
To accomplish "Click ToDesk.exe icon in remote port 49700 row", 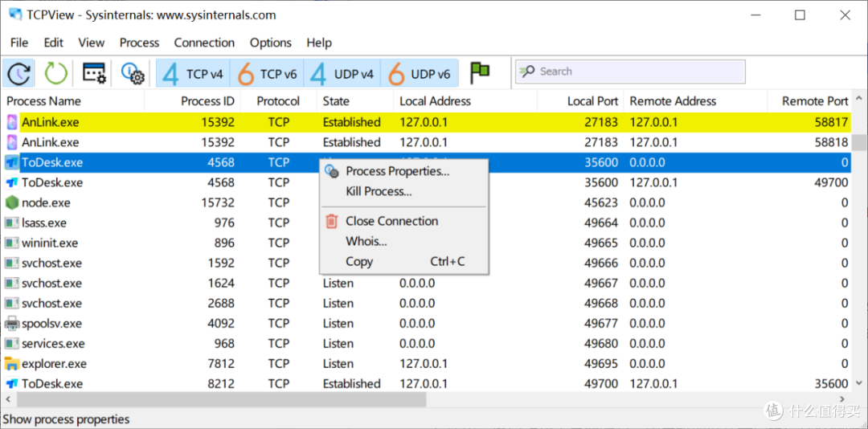I will click(11, 182).
